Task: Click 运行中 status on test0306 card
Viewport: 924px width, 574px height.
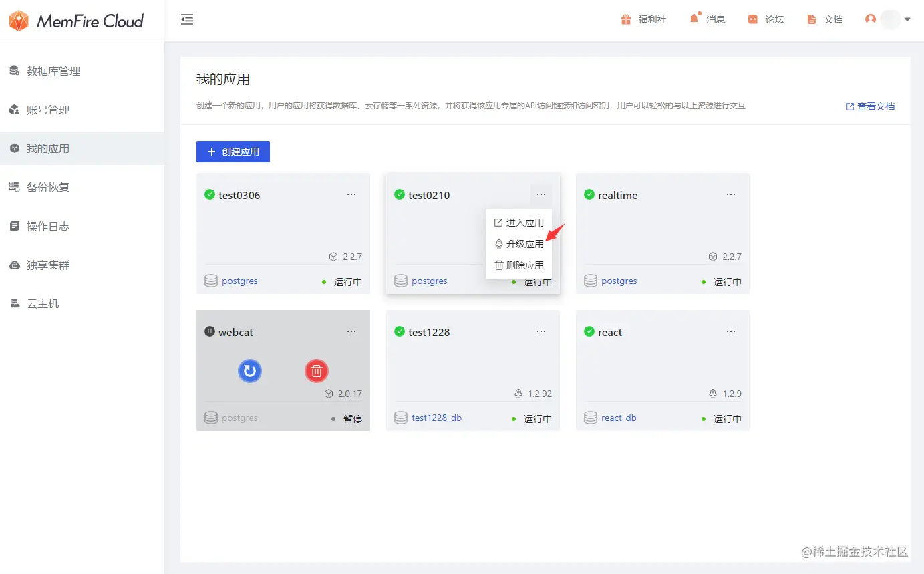Action: [348, 282]
